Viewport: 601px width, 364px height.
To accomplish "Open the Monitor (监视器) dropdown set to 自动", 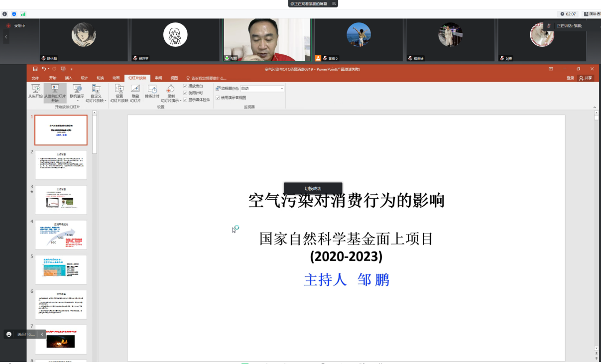I will [262, 89].
